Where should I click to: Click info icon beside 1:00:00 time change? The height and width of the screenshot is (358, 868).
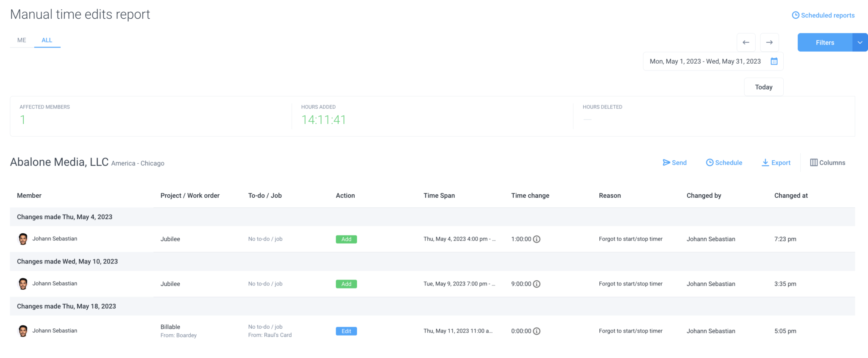coord(537,239)
